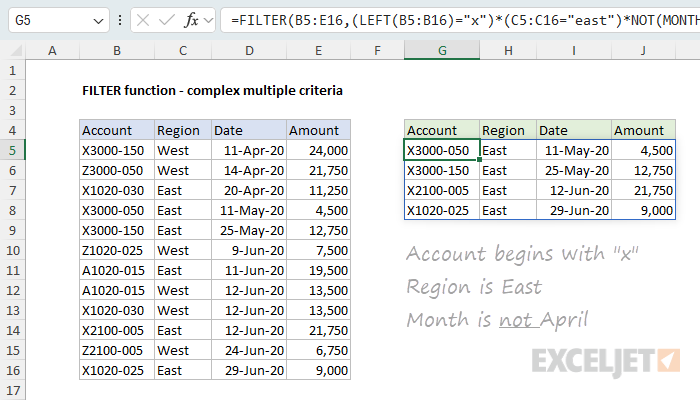Select East cell in row 11
Screen dimensions: 700x400
tap(183, 271)
